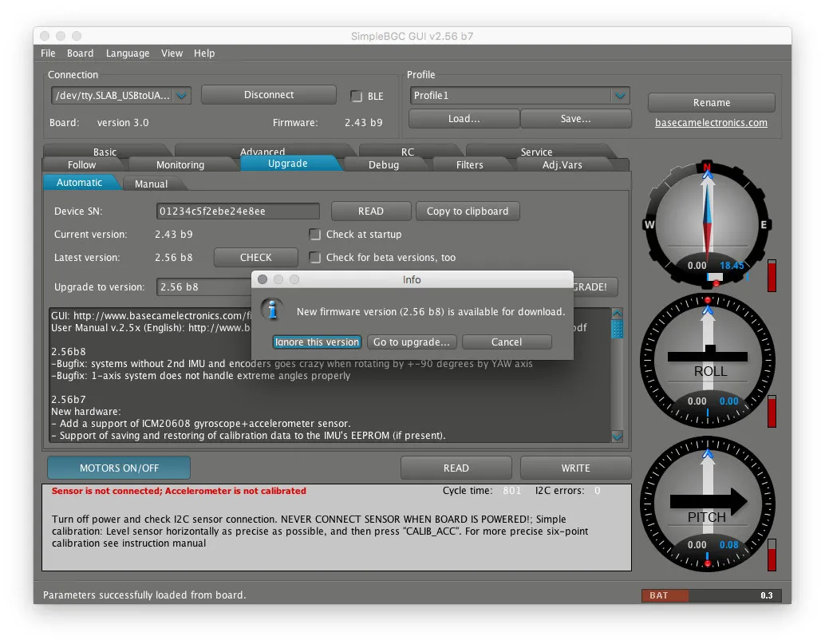
Task: Open basecamelectronics.com link
Action: [711, 123]
